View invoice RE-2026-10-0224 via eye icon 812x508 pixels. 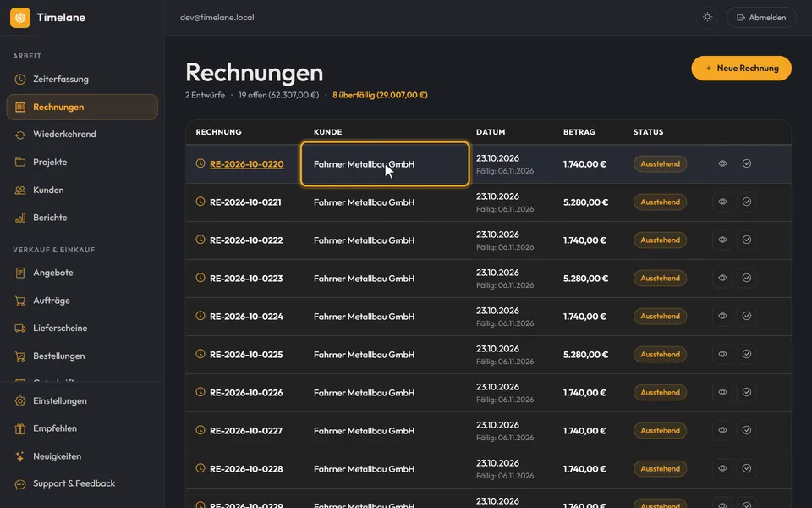[722, 316]
